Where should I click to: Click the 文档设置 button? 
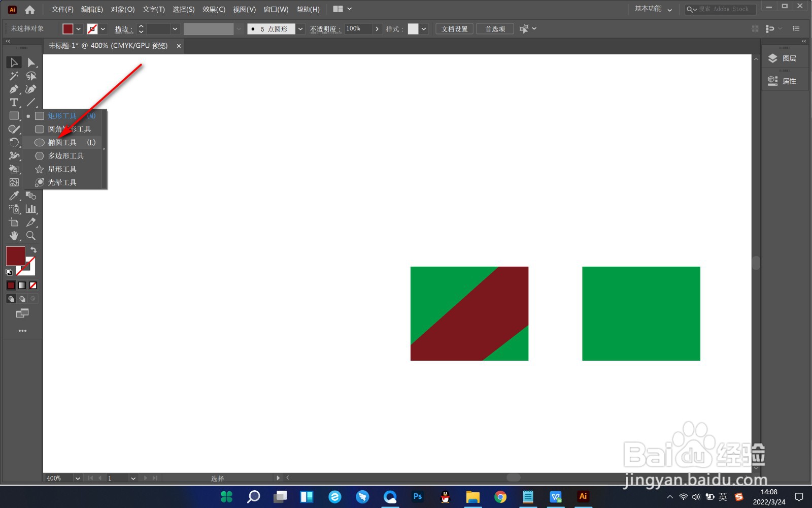[455, 29]
